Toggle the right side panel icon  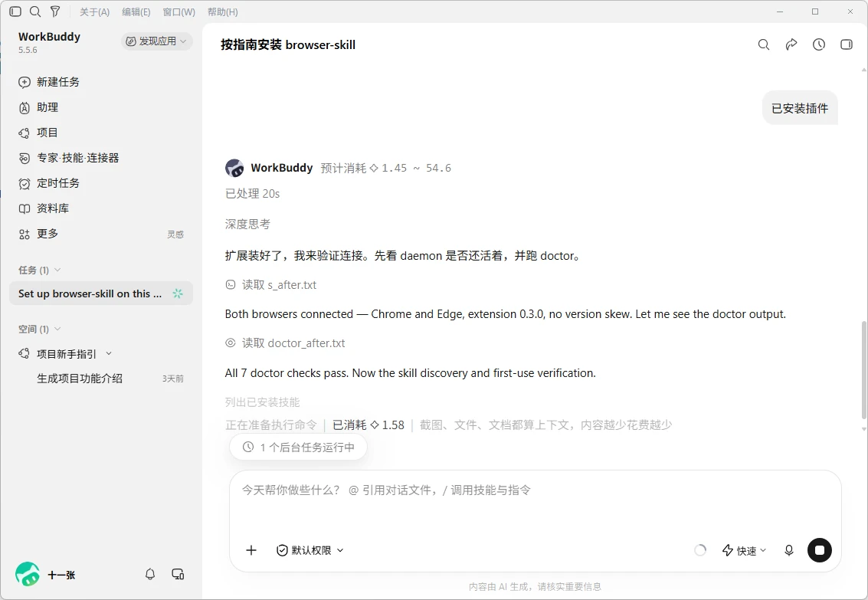point(847,45)
